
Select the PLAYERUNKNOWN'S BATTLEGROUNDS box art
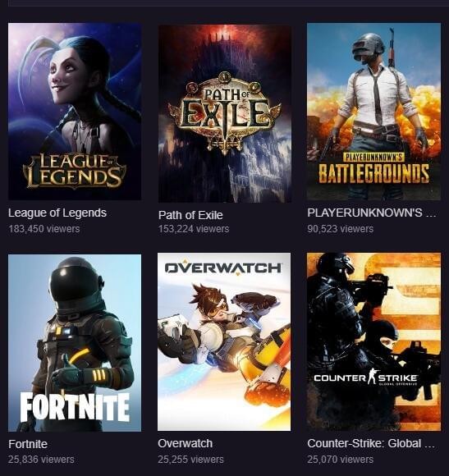coord(373,112)
